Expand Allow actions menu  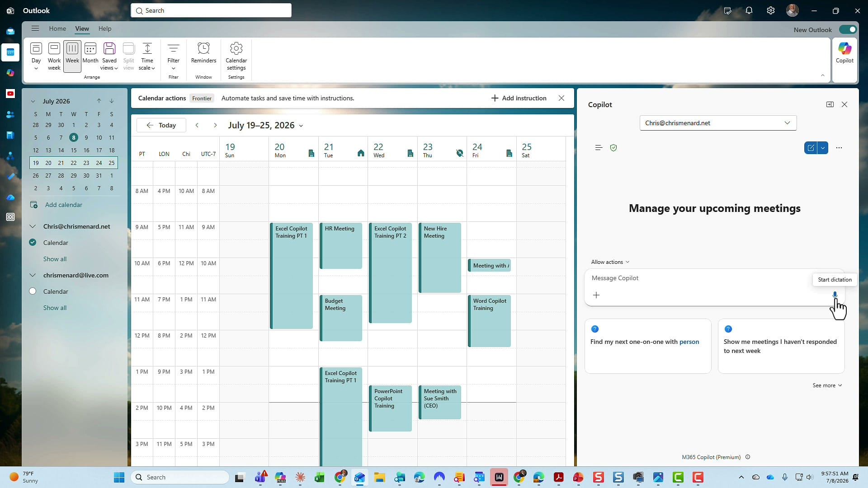click(x=610, y=262)
